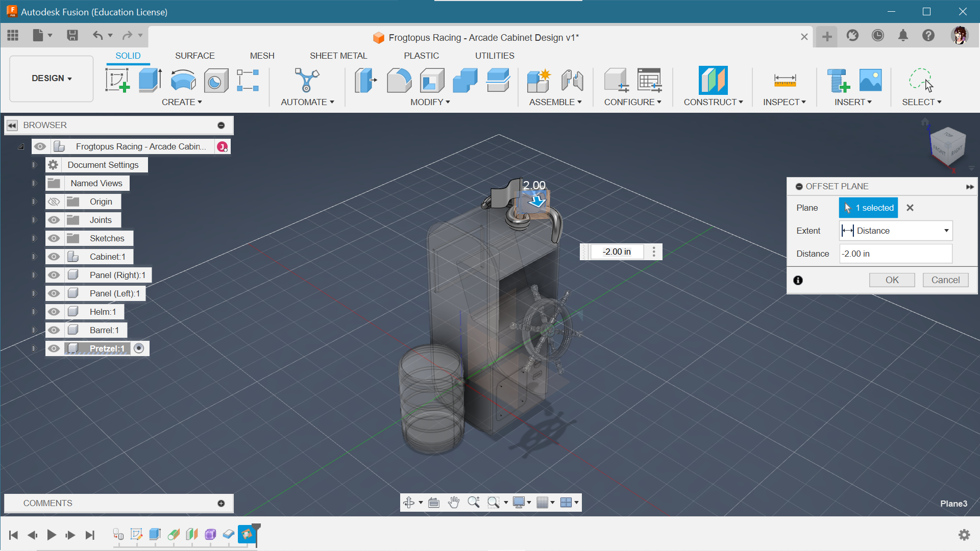The height and width of the screenshot is (551, 980).
Task: Expand the MODIFY menu
Action: coord(430,102)
